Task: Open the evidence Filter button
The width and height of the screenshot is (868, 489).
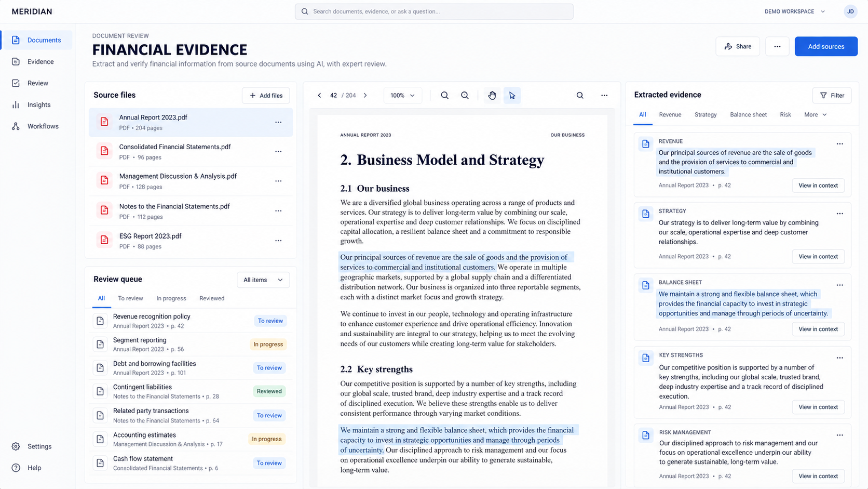Action: (x=832, y=96)
